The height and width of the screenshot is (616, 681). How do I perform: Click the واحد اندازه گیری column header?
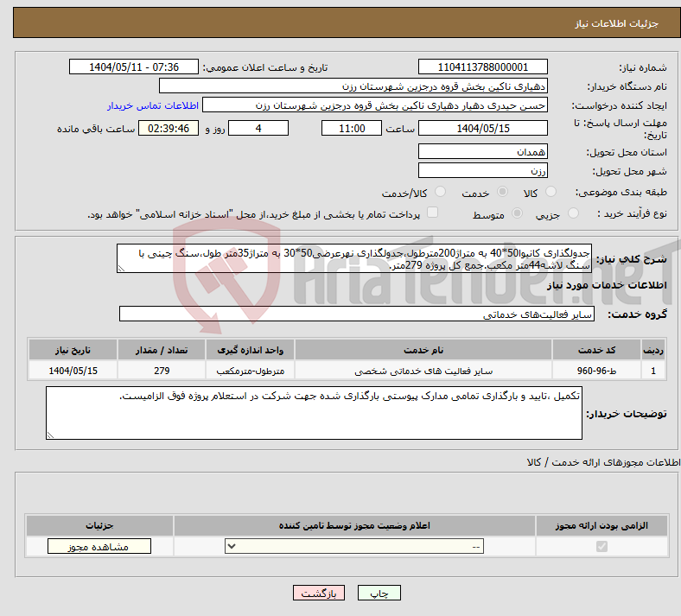click(250, 350)
